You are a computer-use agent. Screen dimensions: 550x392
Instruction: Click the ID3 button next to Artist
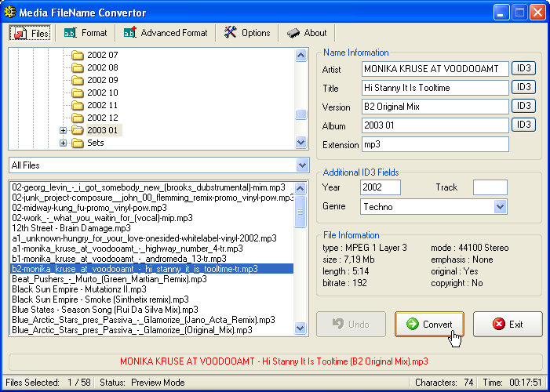(x=523, y=69)
